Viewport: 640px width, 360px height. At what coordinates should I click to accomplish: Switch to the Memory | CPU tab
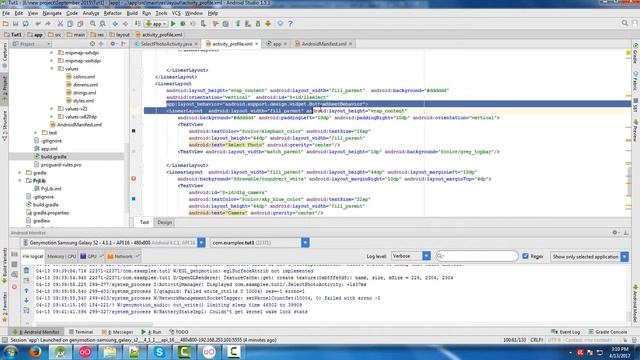(61, 256)
